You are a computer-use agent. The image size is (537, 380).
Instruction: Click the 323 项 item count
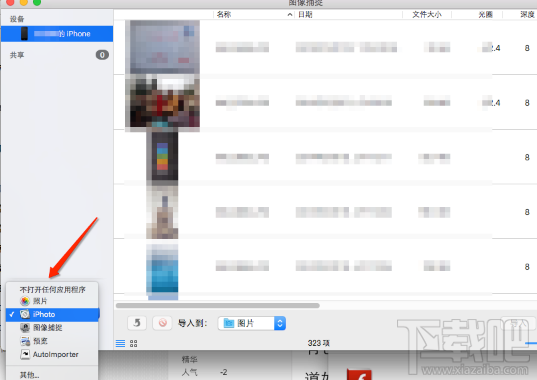pos(319,343)
